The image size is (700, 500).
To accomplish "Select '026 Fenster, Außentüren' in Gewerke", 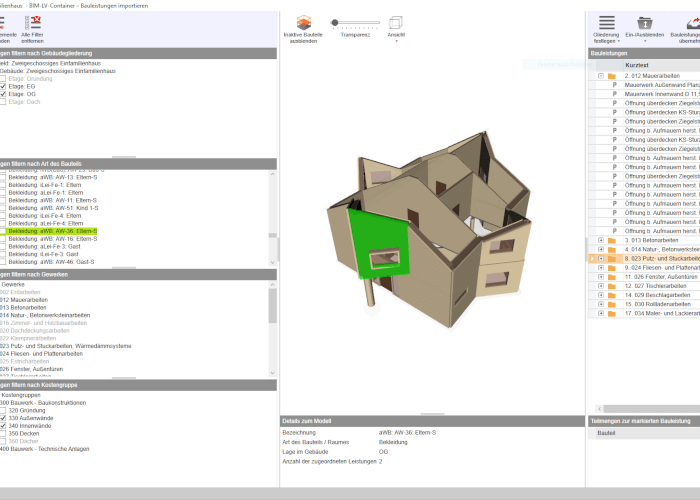I will (32, 369).
